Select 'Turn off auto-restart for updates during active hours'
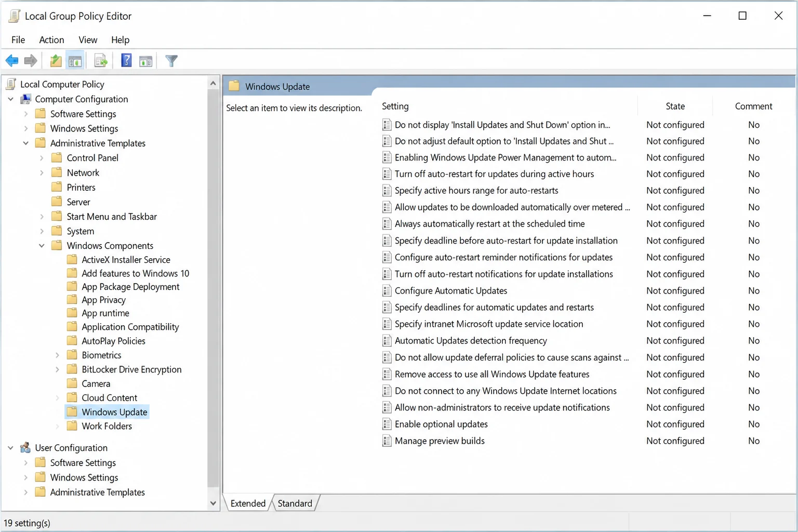Screen dimensions: 798x532 494,174
